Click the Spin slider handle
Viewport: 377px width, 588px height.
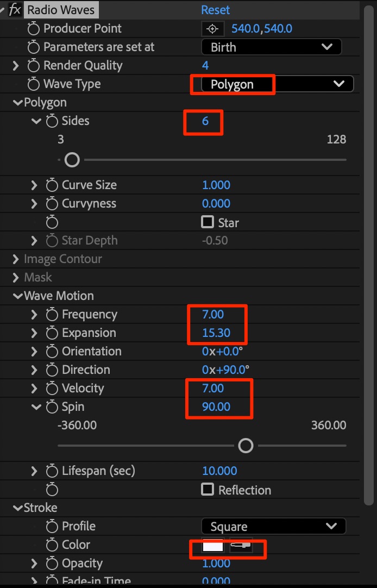point(246,446)
